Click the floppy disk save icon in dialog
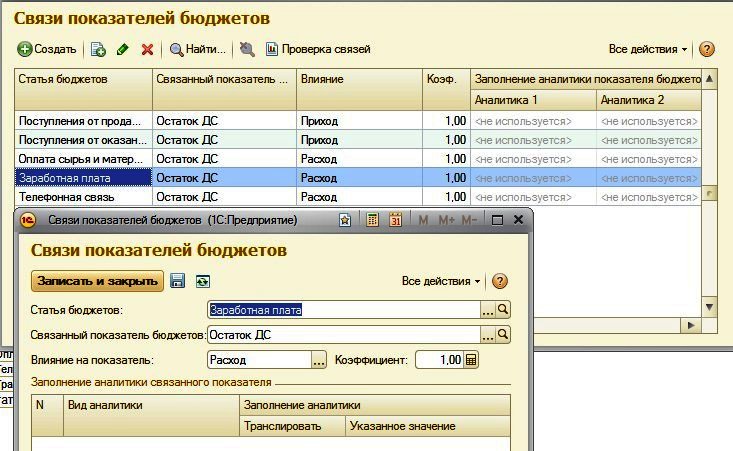 (x=178, y=282)
